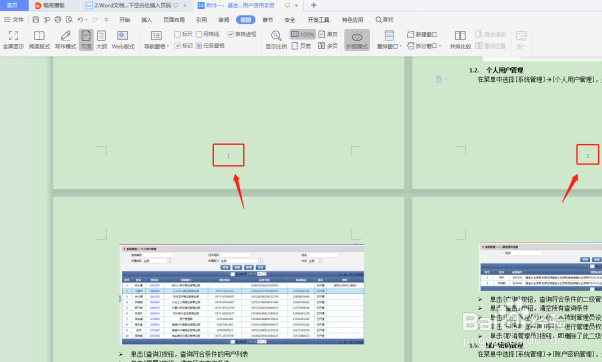Expand the Split window dropdown arrow
This screenshot has height=362, width=602.
click(x=440, y=46)
